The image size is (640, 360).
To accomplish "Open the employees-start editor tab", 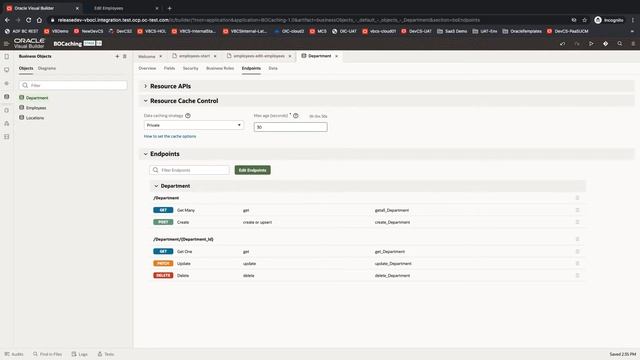I will coord(194,56).
